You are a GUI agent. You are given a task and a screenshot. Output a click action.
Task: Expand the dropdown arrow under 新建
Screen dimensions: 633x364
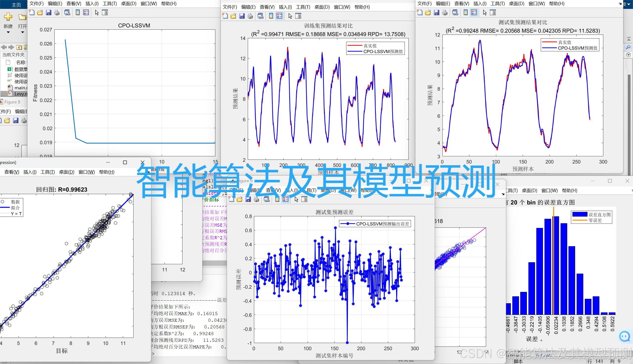tap(8, 32)
